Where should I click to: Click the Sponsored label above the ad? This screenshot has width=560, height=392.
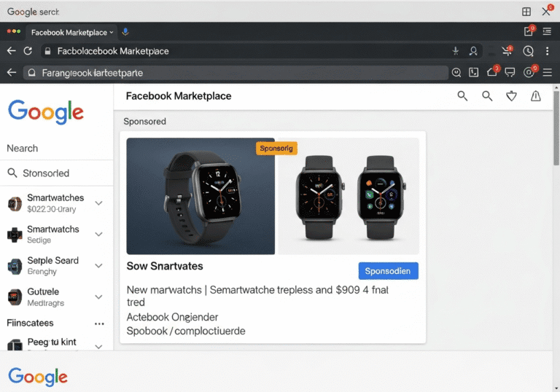(x=144, y=122)
